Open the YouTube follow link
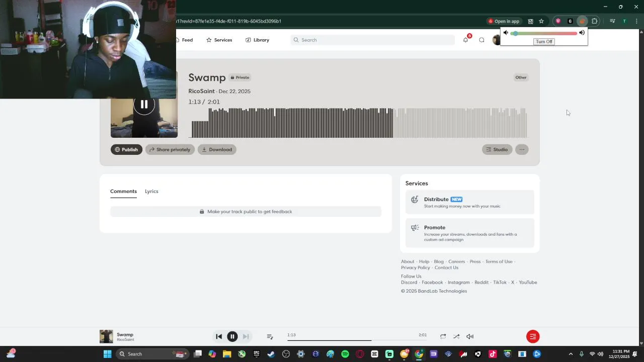This screenshot has width=644, height=362. 528,282
